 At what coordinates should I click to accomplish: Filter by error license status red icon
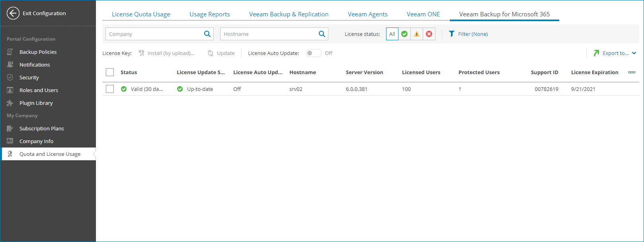(429, 34)
